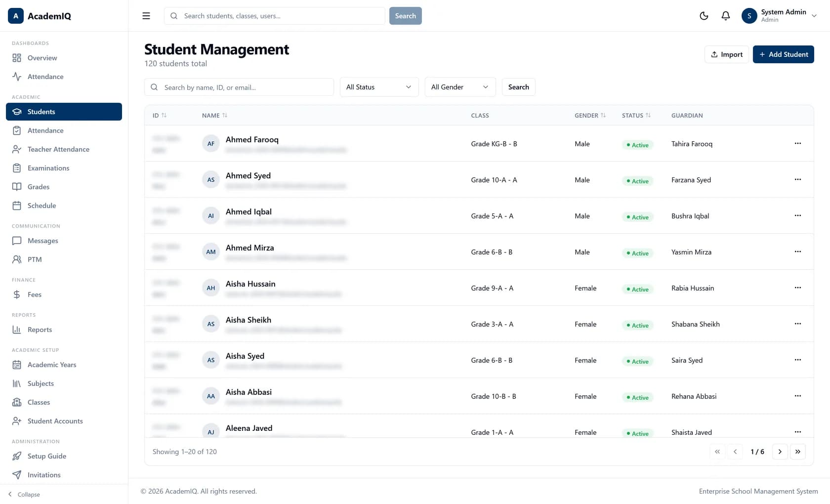Open the Attendance item under Dashboards

[x=64, y=77]
